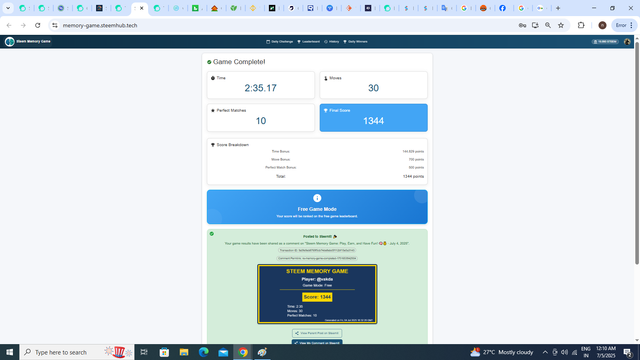Screen dimensions: 640x360
Task: Click the Comment Permlink pill
Action: click(x=317, y=258)
